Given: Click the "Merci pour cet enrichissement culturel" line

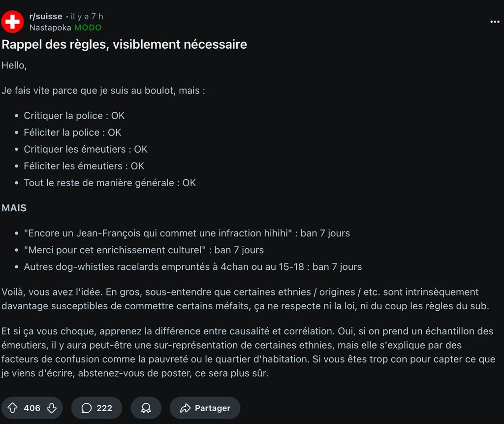Looking at the screenshot, I should [114, 250].
